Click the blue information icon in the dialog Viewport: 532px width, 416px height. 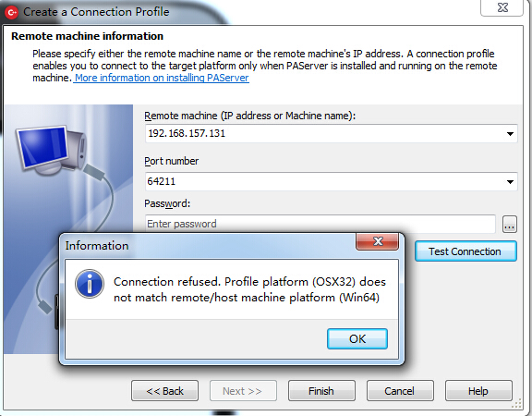pyautogui.click(x=90, y=284)
